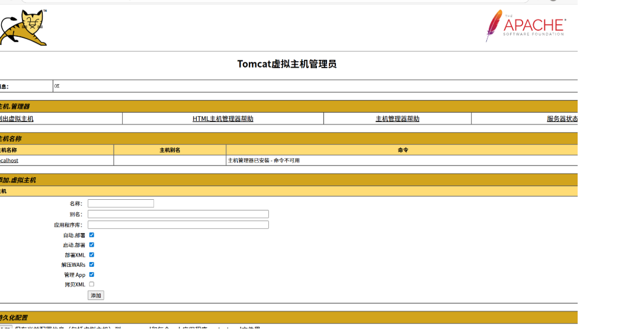Uncheck the 管理 App checkbox
Image resolution: width=644 pixels, height=332 pixels.
pyautogui.click(x=92, y=274)
